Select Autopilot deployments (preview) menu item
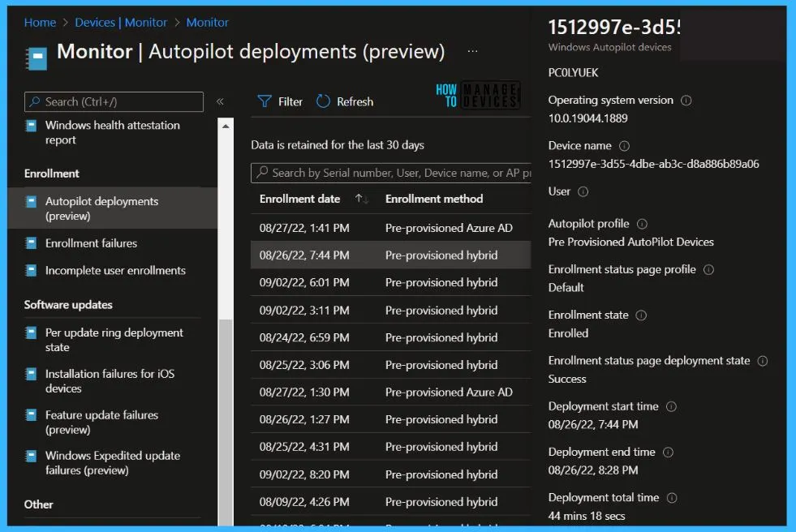Viewport: 796px width, 532px height. (x=112, y=208)
